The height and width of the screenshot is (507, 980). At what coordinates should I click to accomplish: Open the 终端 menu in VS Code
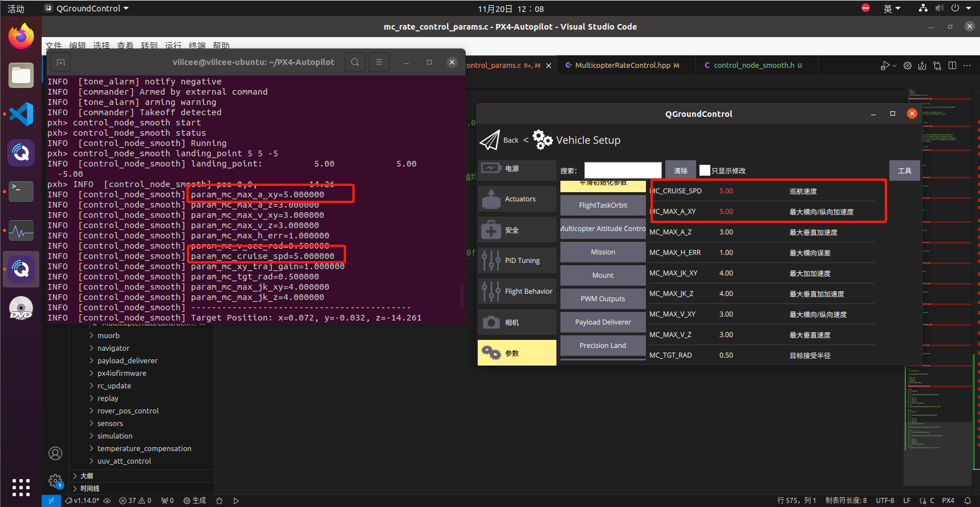point(197,46)
